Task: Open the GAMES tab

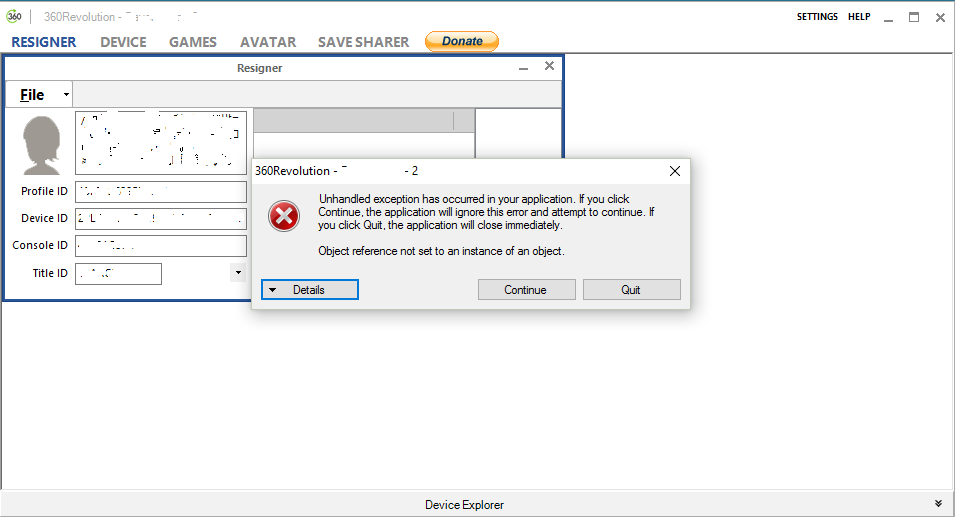Action: click(x=193, y=42)
